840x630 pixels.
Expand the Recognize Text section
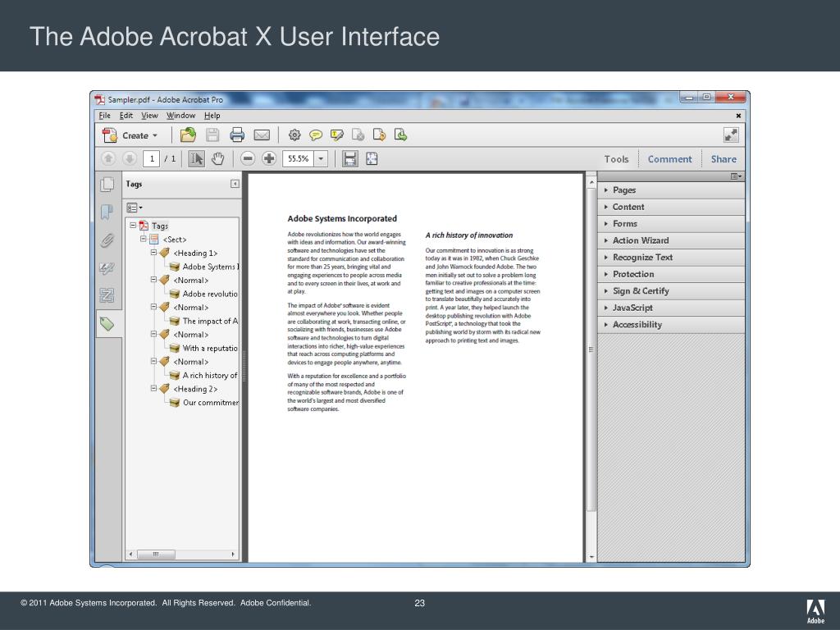(671, 257)
